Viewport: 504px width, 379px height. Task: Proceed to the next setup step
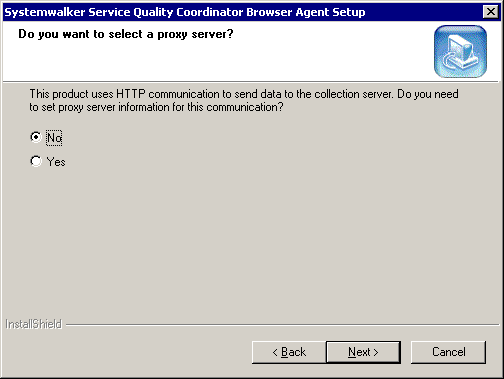[x=363, y=352]
